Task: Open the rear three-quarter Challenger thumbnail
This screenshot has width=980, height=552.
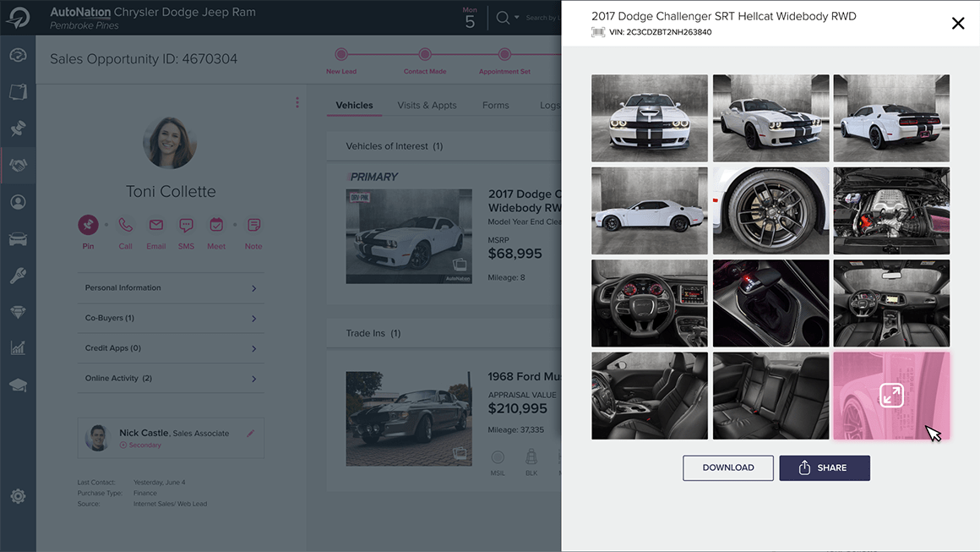Action: [x=891, y=118]
